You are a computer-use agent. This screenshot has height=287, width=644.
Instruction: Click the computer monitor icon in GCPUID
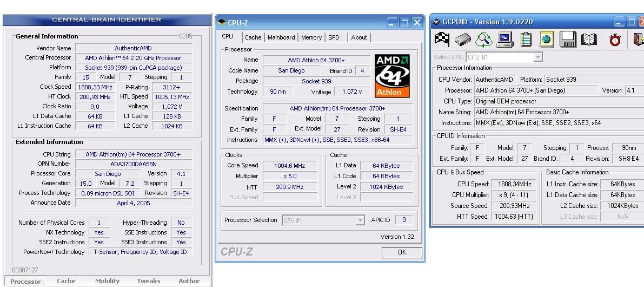(505, 40)
